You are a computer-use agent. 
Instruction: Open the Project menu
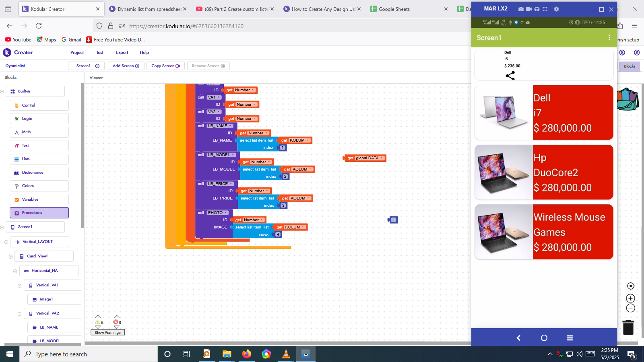click(77, 52)
